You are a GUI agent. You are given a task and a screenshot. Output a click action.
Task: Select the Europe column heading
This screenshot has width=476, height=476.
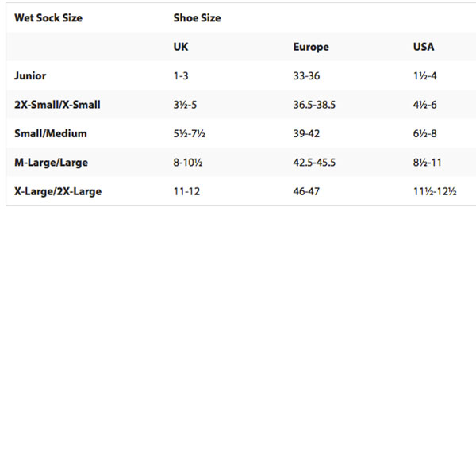[x=311, y=47]
